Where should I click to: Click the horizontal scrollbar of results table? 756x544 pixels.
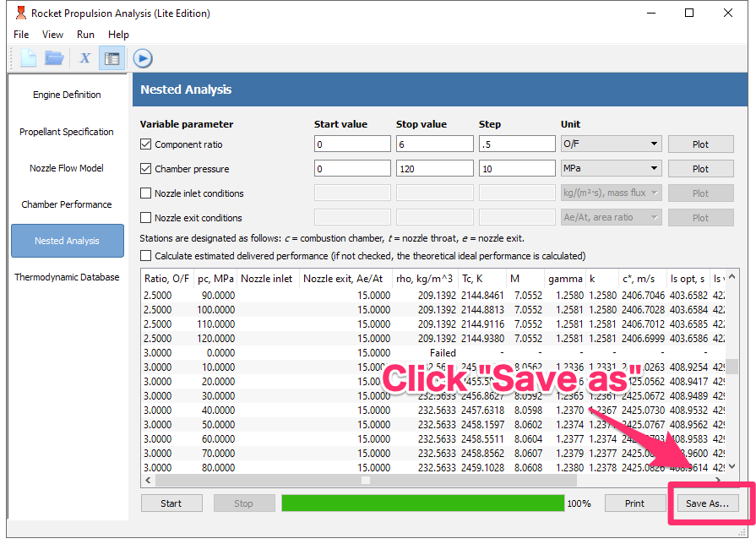(366, 481)
